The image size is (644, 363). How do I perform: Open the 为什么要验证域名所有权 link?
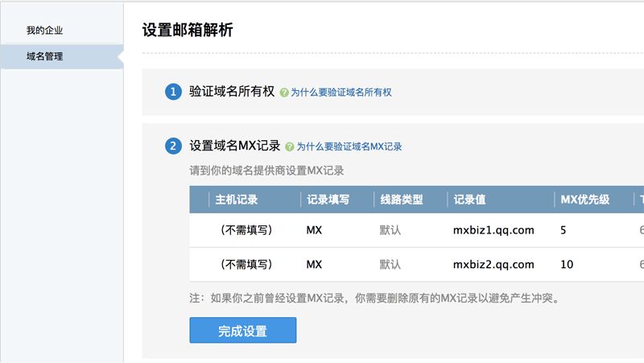(x=341, y=93)
